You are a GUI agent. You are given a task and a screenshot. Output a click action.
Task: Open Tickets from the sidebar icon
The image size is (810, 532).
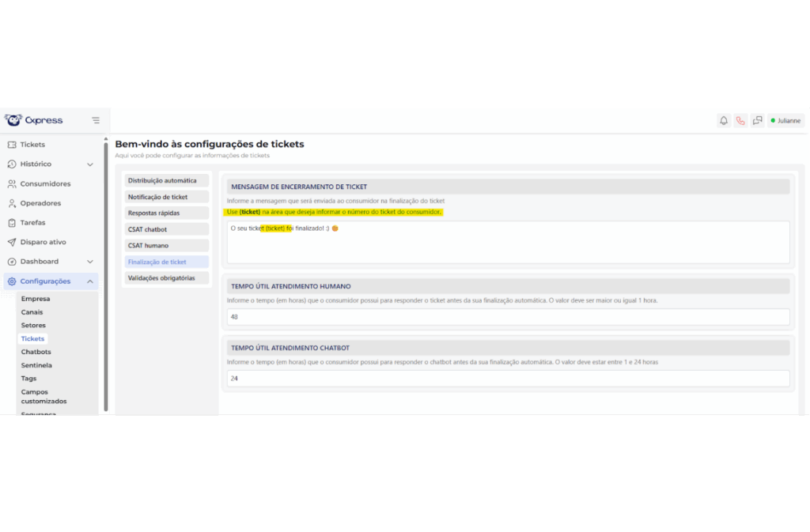coord(12,145)
